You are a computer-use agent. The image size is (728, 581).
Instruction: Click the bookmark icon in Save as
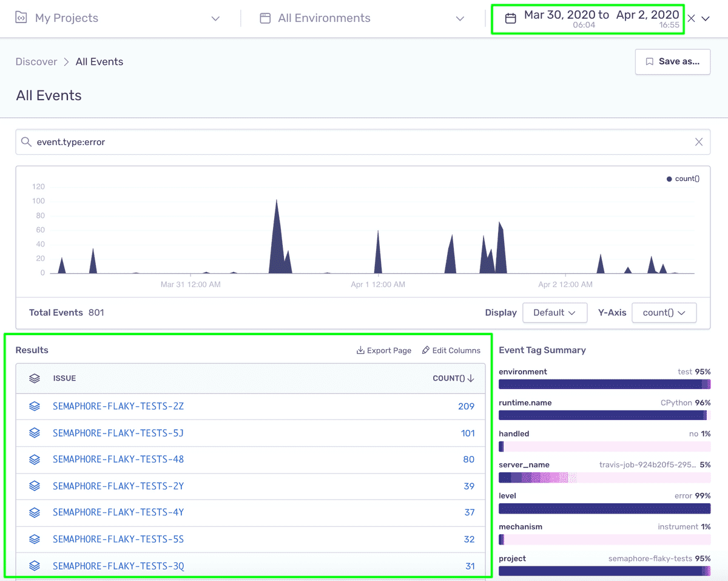pyautogui.click(x=650, y=61)
